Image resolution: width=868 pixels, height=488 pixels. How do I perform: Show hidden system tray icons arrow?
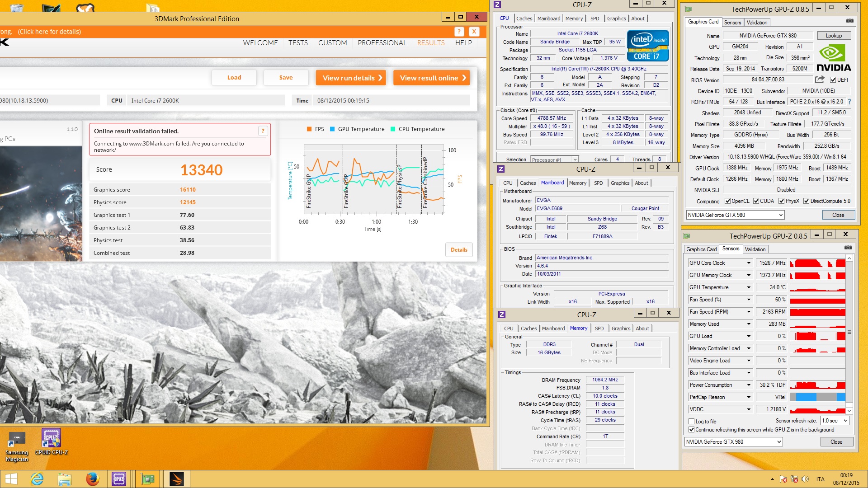coord(772,479)
